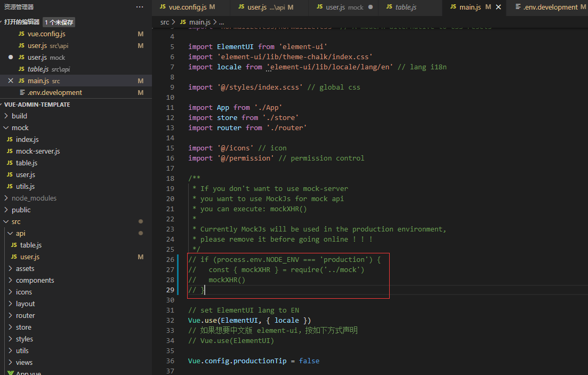This screenshot has height=375, width=588.
Task: Click src in the breadcrumb path
Action: [165, 22]
